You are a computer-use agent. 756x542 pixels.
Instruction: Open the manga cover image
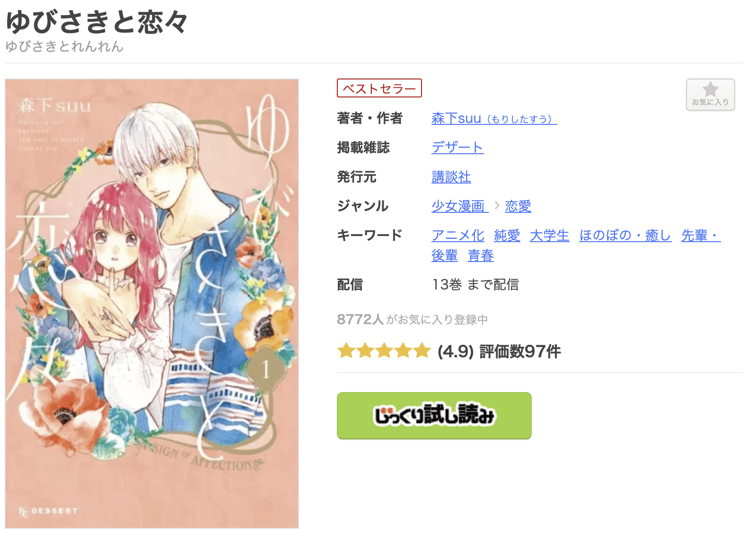pyautogui.click(x=152, y=303)
